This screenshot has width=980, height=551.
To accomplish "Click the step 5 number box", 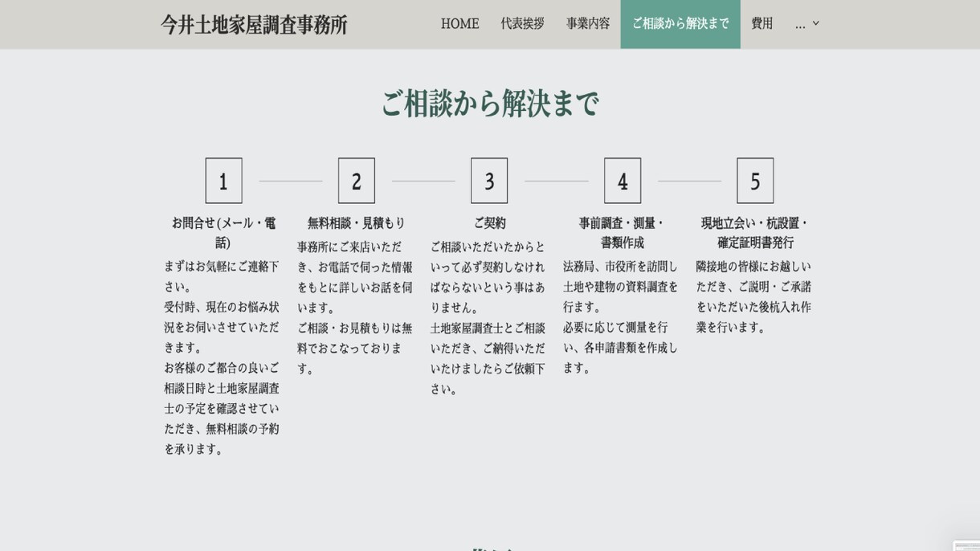I will pos(755,181).
